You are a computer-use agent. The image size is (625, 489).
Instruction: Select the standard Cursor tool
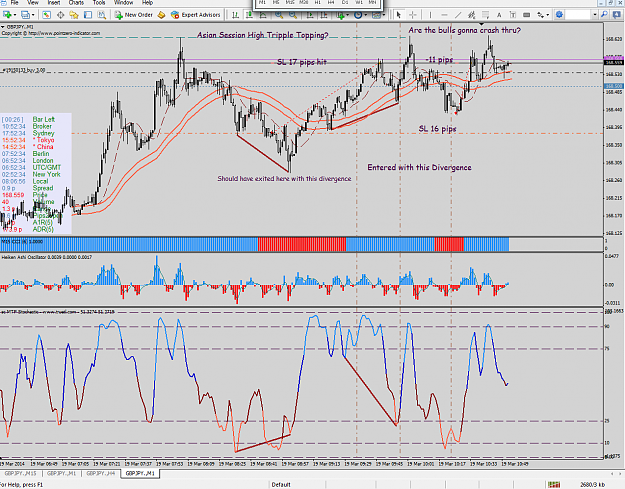point(399,15)
